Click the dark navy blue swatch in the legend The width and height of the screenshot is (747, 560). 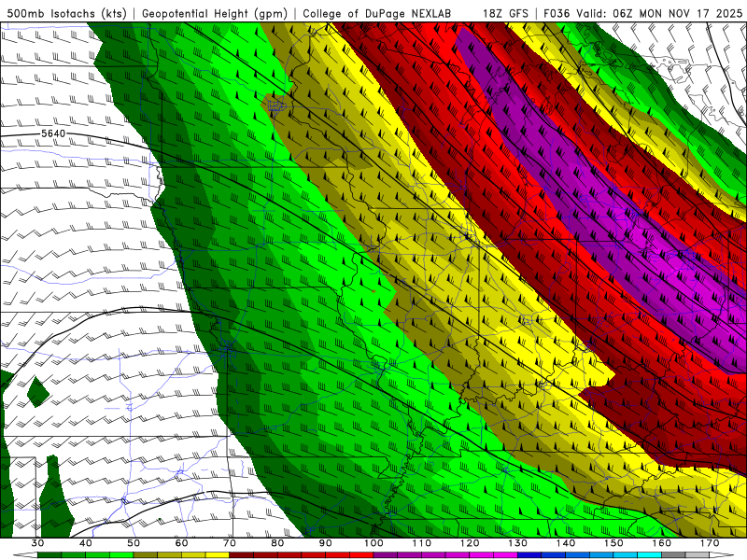point(529,554)
